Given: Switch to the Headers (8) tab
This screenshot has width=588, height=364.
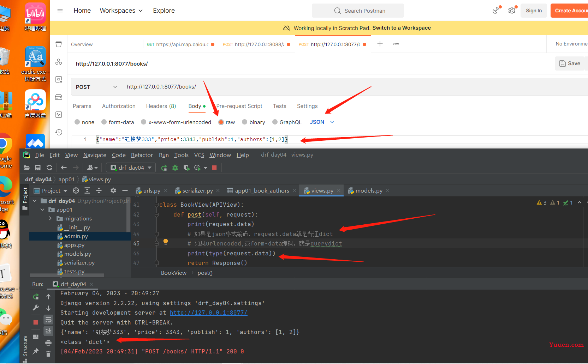Looking at the screenshot, I should 161,106.
